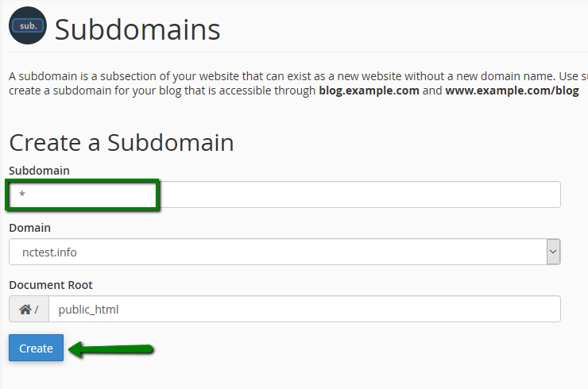
Task: Click the slash addon beside the home icon
Action: coord(37,310)
